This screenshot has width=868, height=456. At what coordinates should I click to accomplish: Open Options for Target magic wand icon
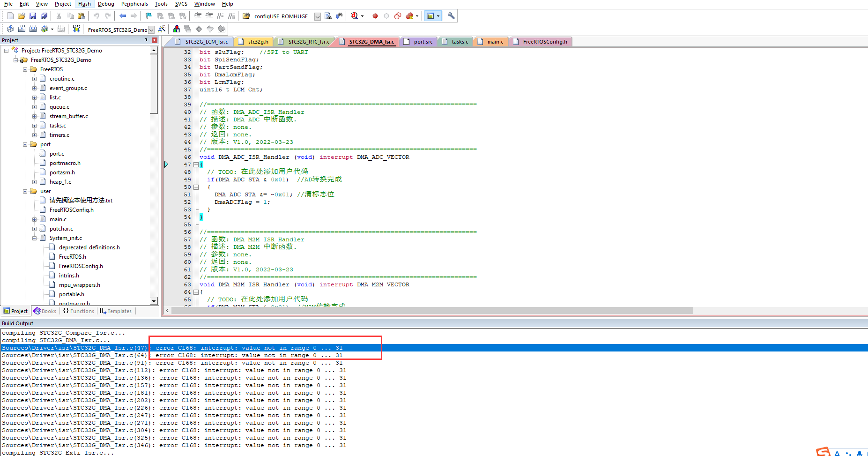tap(162, 29)
